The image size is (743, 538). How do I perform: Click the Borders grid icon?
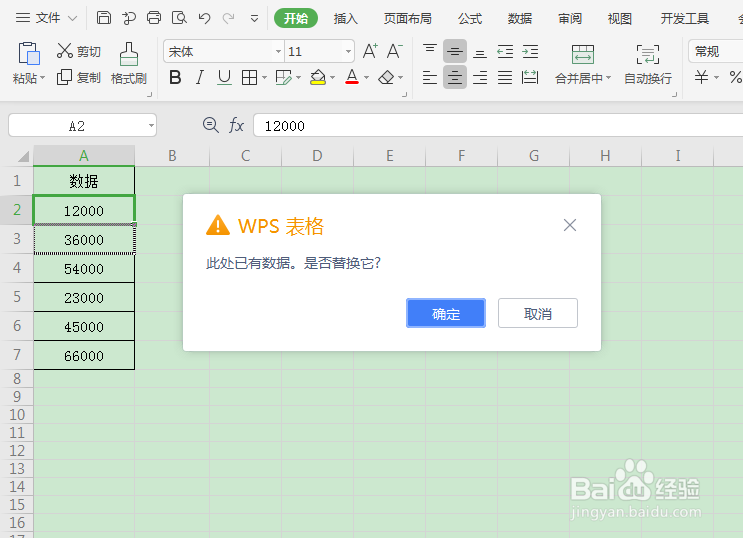249,77
